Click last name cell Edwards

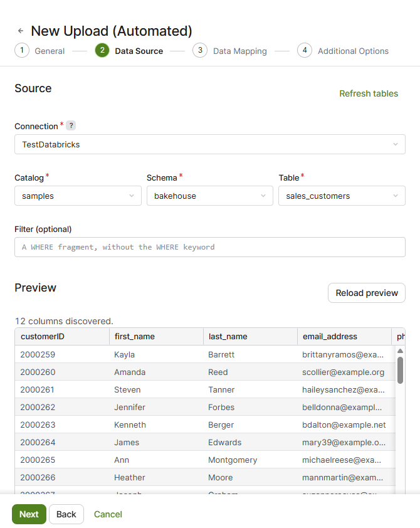pos(250,442)
